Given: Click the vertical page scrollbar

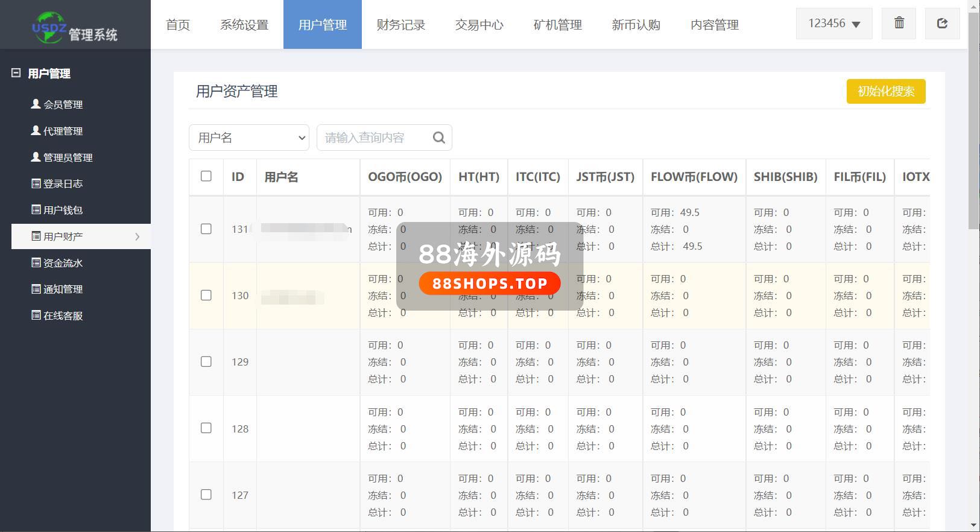Looking at the screenshot, I should 973,121.
